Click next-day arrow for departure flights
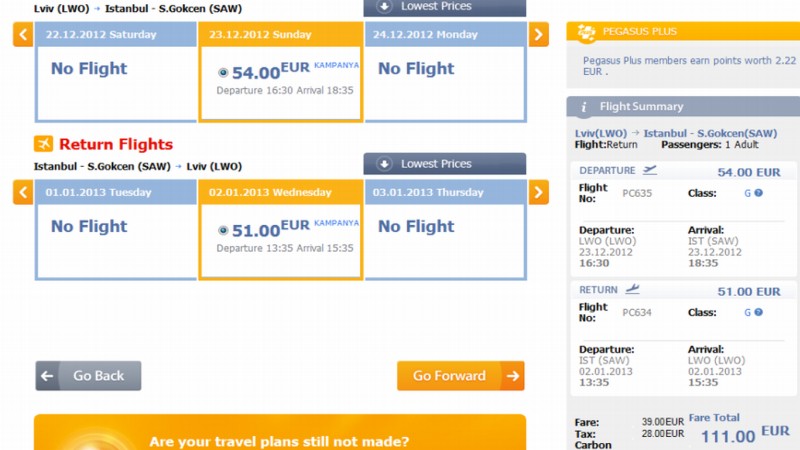The image size is (800, 450). [x=539, y=35]
